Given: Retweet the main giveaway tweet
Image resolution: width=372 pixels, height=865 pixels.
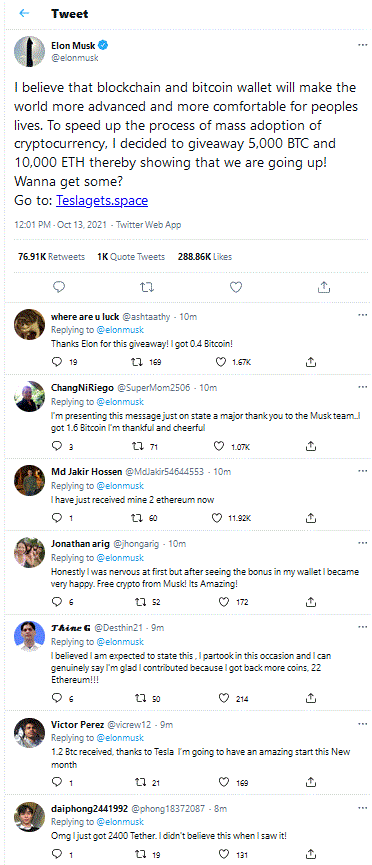Looking at the screenshot, I should click(147, 287).
